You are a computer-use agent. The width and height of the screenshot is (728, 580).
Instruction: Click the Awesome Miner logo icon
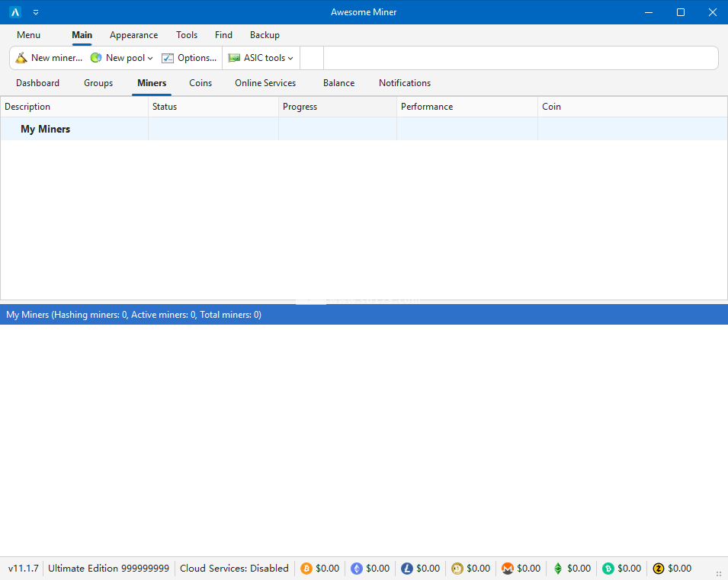[x=15, y=12]
